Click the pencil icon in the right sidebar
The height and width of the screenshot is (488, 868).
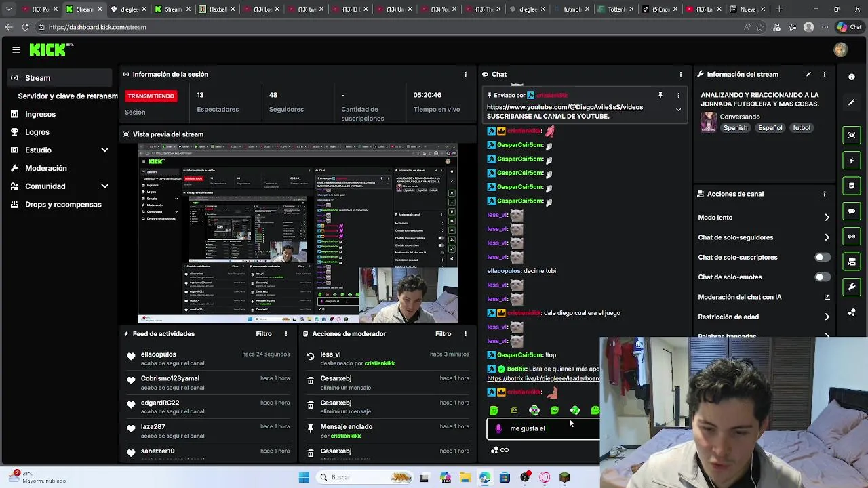pyautogui.click(x=852, y=102)
